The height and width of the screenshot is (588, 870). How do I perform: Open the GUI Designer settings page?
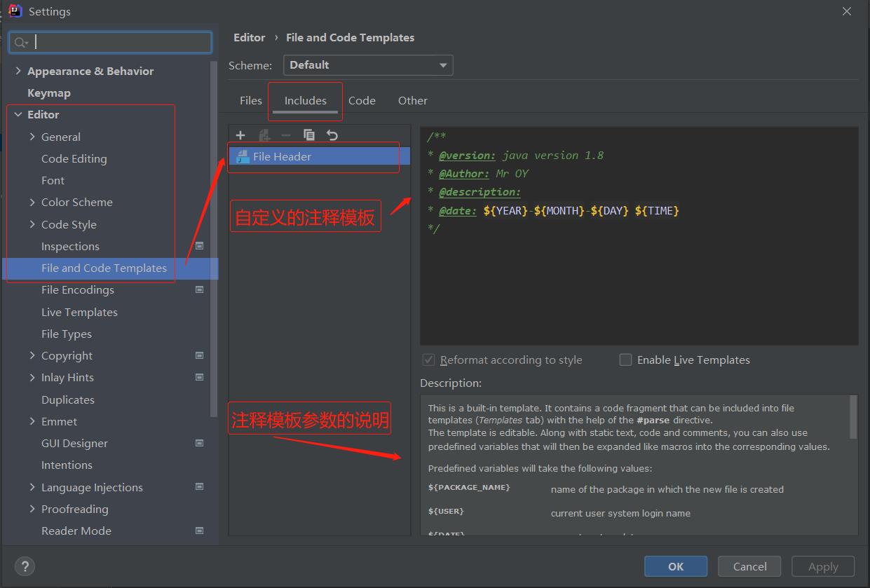(74, 443)
